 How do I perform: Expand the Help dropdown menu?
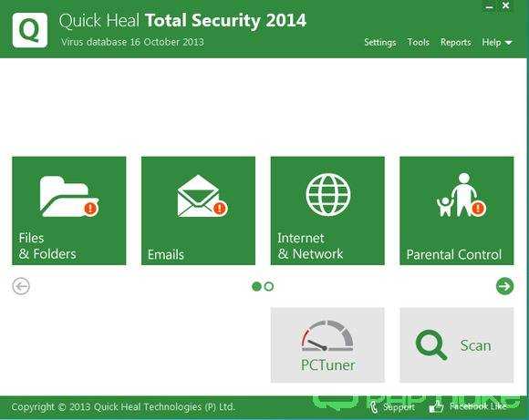pos(497,43)
